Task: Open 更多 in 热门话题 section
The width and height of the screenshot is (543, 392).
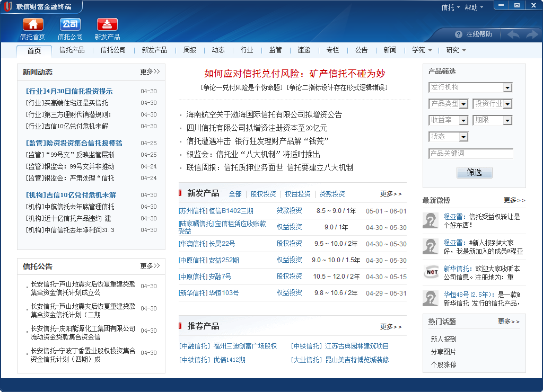Action: click(509, 322)
